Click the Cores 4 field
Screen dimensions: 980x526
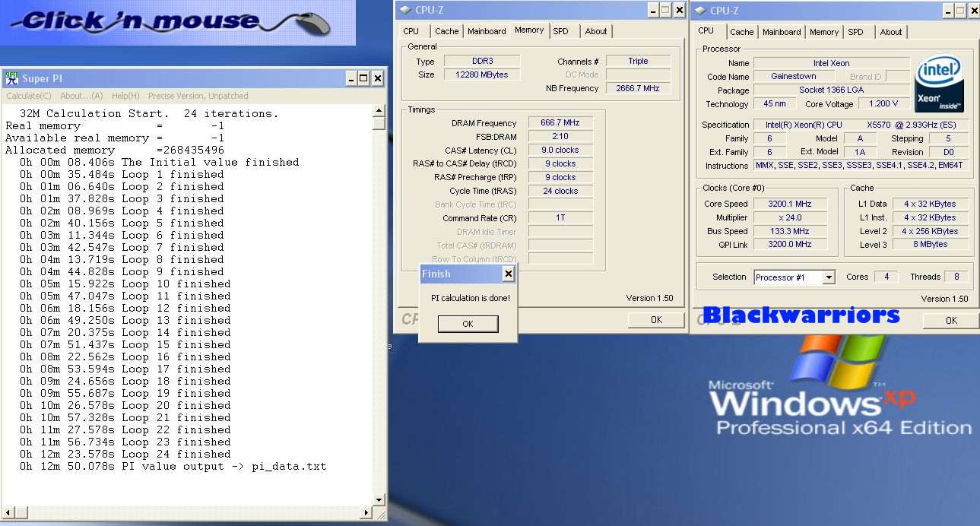tap(886, 277)
